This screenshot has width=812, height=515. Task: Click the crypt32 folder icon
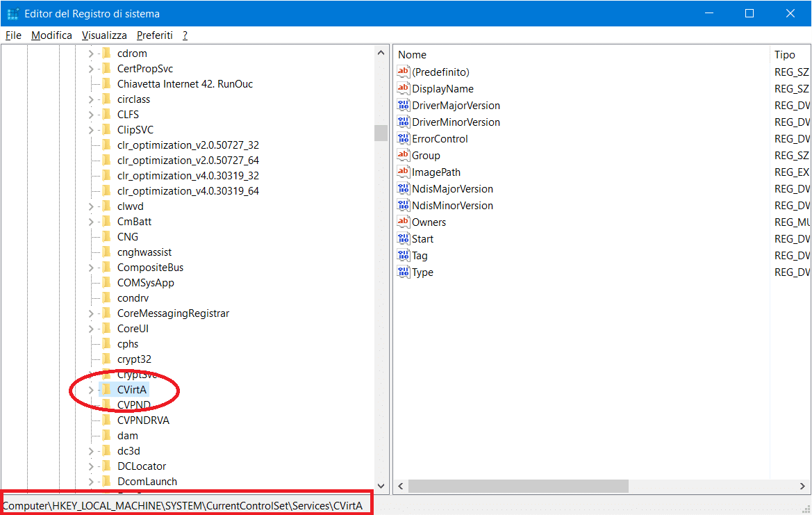click(106, 359)
